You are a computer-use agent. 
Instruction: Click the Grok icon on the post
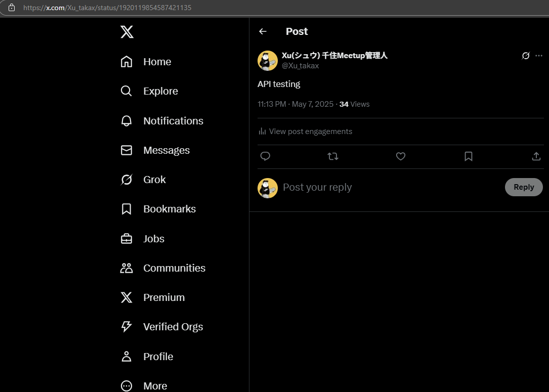click(x=526, y=56)
